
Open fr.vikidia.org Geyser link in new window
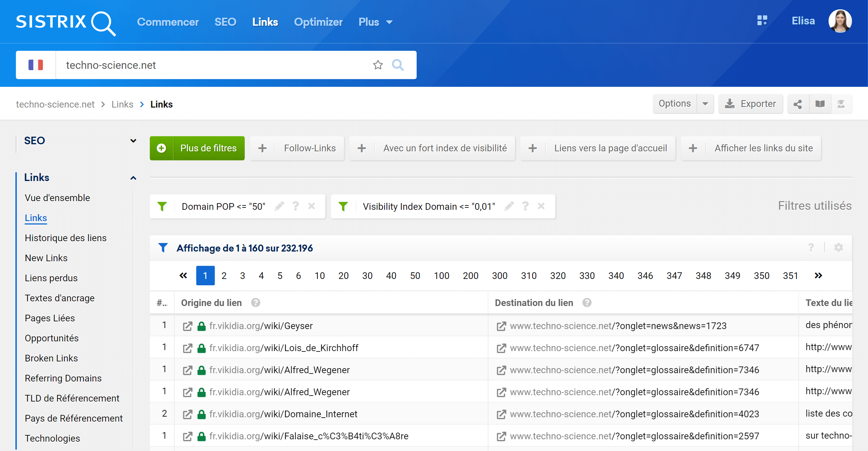[187, 326]
